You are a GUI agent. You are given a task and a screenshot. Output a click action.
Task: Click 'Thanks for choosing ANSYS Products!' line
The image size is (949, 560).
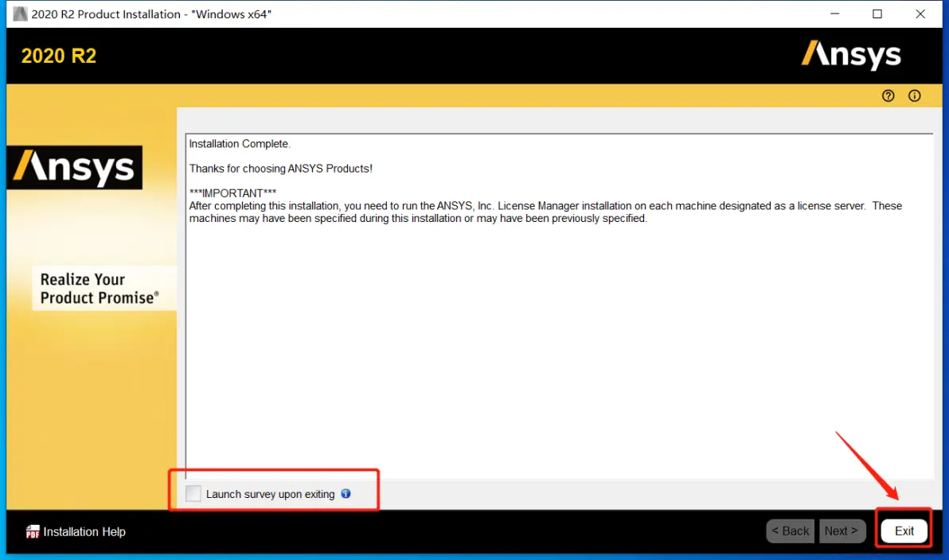coord(281,169)
